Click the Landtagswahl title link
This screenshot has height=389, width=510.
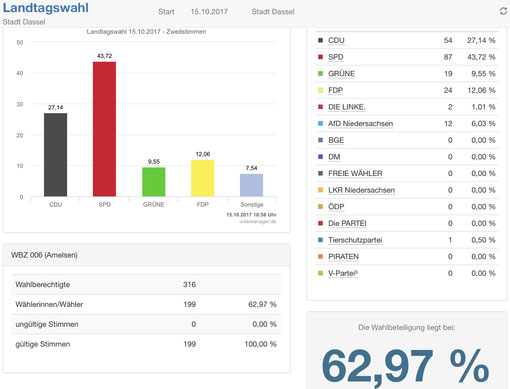[x=46, y=8]
